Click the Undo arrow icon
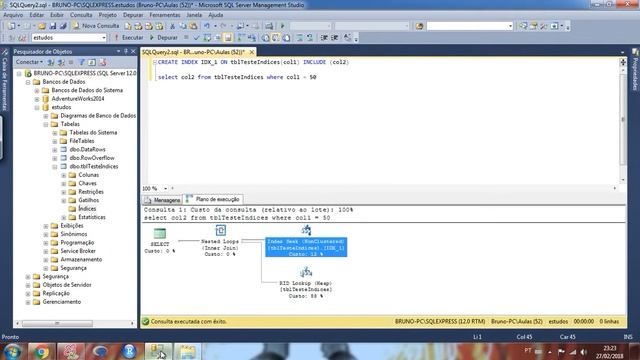This screenshot has width=640, height=360. tap(207, 26)
